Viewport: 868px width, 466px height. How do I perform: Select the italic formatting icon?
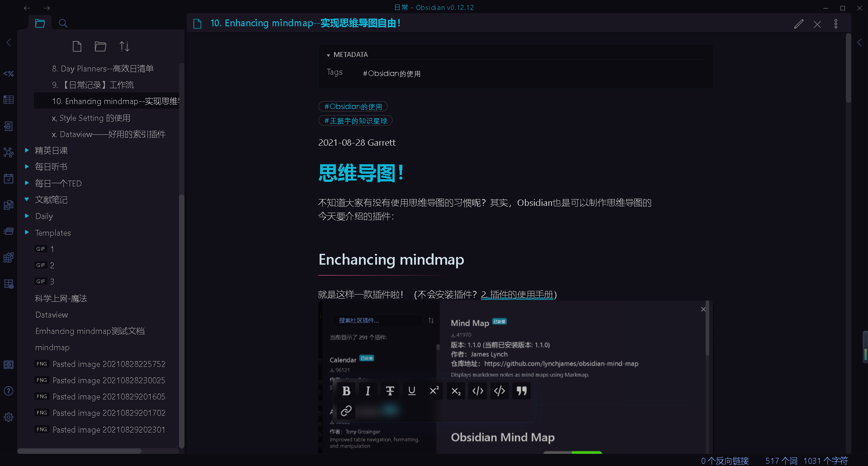coord(368,391)
